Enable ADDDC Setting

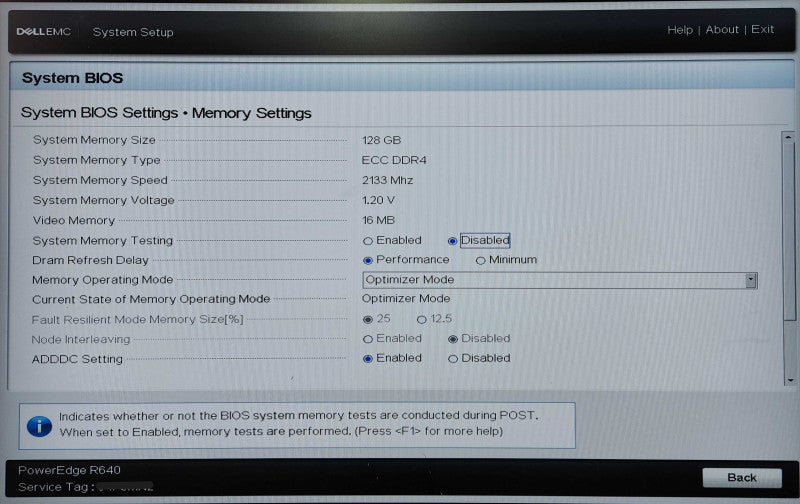pos(368,359)
